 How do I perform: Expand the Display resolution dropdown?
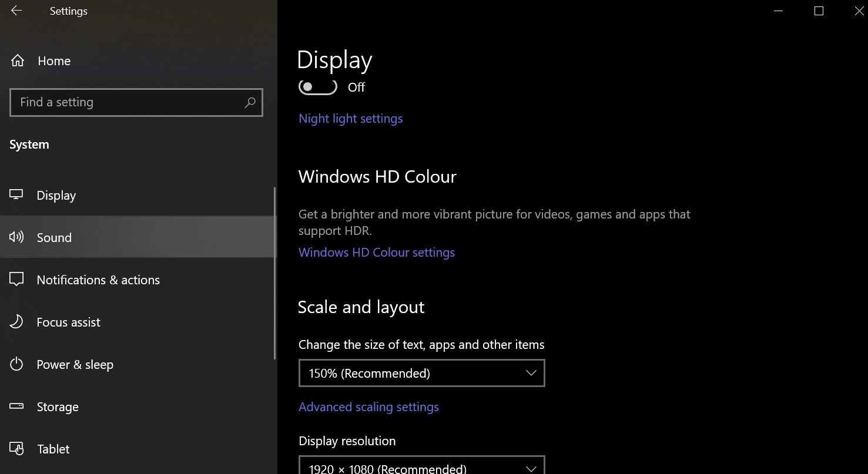click(x=422, y=465)
